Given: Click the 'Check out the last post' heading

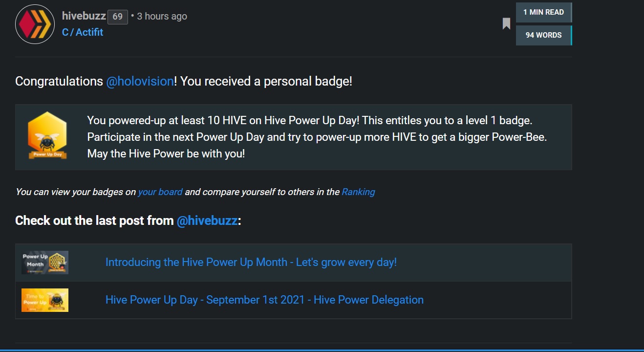Looking at the screenshot, I should point(128,221).
